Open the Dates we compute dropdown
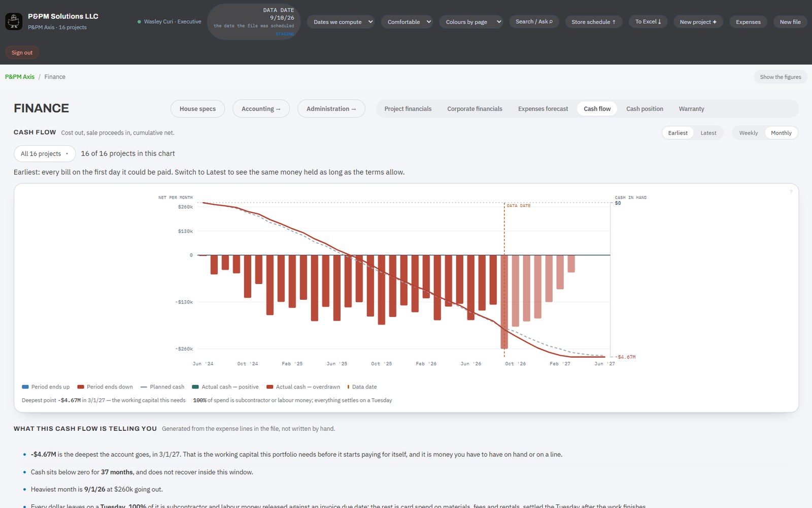This screenshot has height=508, width=812. tap(341, 22)
